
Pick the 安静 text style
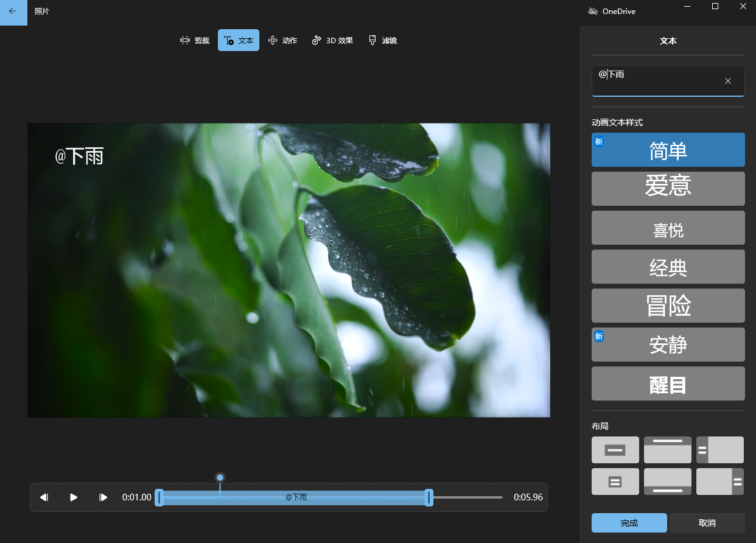pyautogui.click(x=668, y=345)
